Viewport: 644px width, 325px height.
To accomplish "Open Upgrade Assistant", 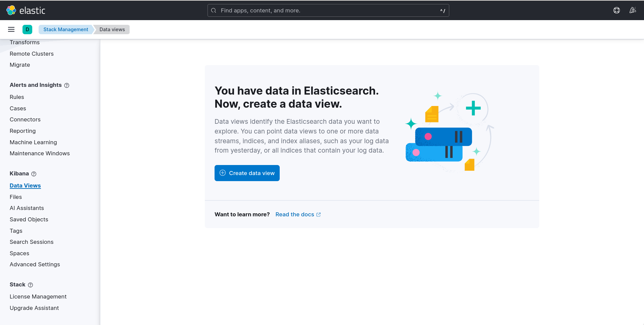I will pyautogui.click(x=34, y=308).
